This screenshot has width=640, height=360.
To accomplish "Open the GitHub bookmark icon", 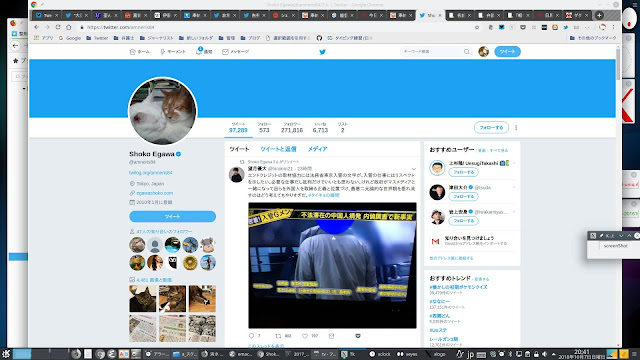I will pos(319,38).
